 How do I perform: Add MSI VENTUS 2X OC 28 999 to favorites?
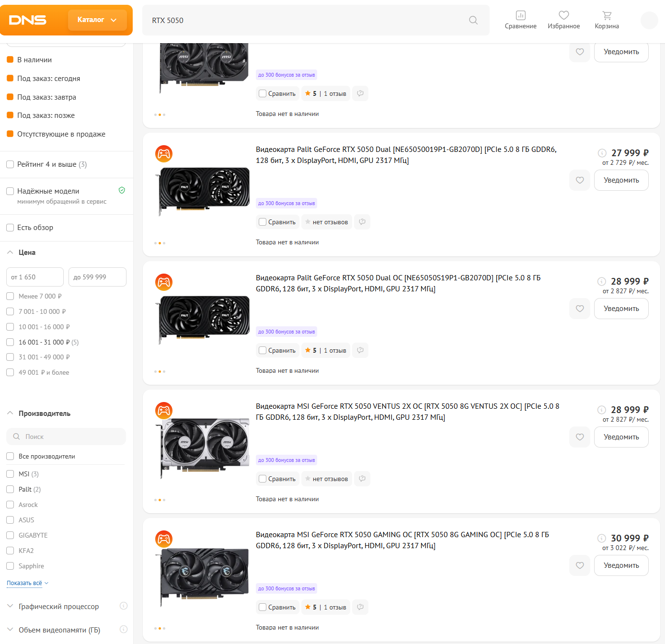[x=580, y=437]
